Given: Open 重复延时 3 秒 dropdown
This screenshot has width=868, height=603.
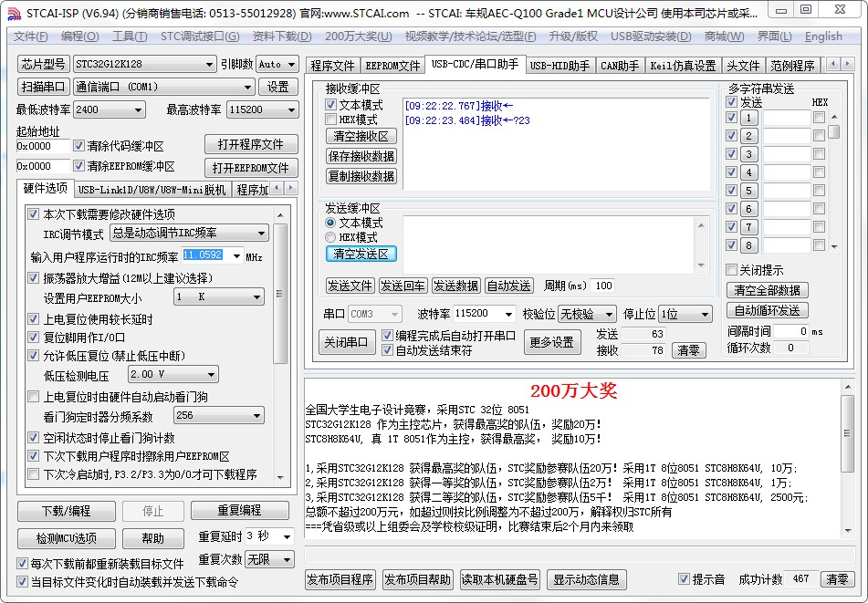Looking at the screenshot, I should (x=287, y=536).
